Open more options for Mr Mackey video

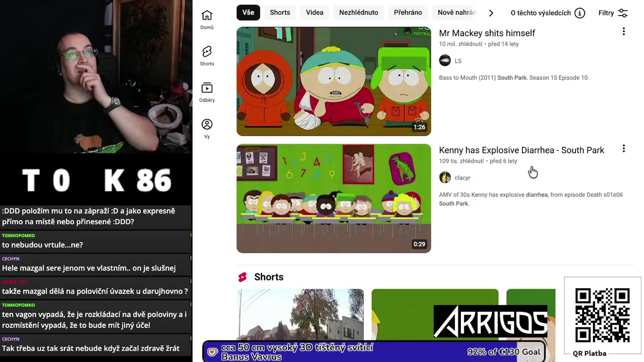click(x=623, y=32)
